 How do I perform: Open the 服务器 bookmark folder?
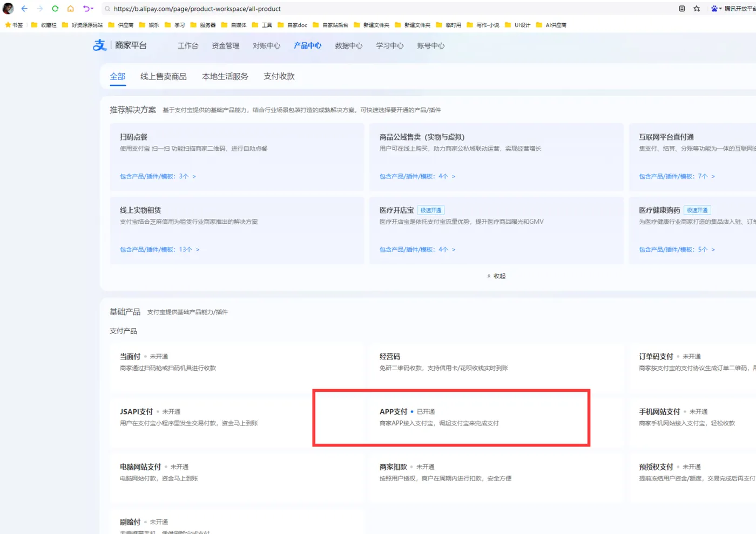coord(203,25)
